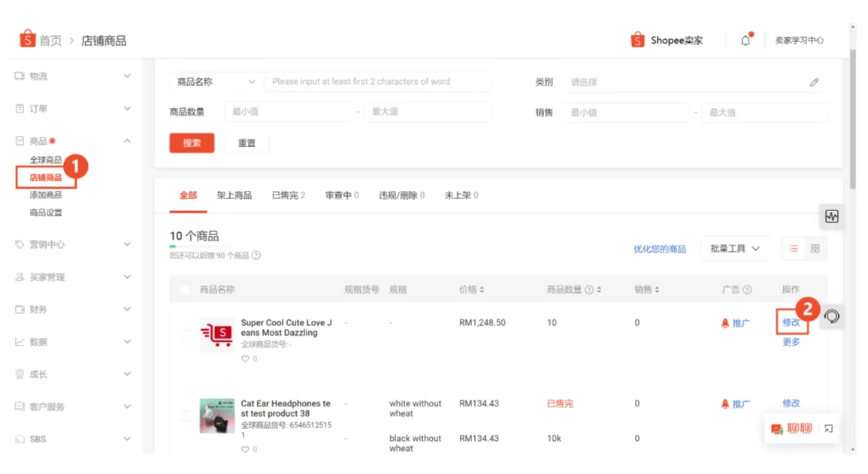Image resolution: width=868 pixels, height=474 pixels.
Task: Open the 批量工具 dropdown
Action: (734, 248)
